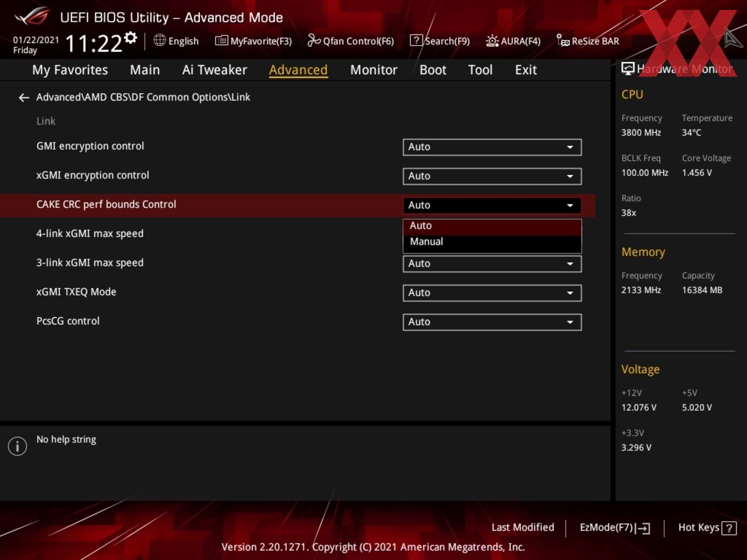Select the xGMI encryption control label
Screen dimensions: 747x560
click(x=93, y=175)
